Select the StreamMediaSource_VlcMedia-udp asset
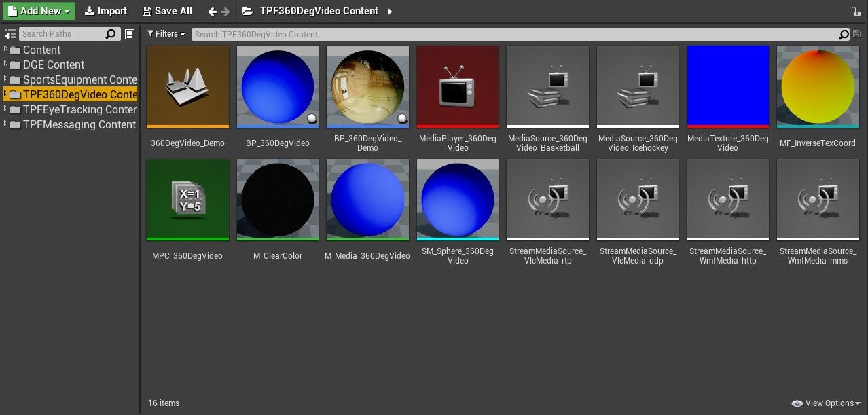The image size is (868, 415). pyautogui.click(x=638, y=212)
